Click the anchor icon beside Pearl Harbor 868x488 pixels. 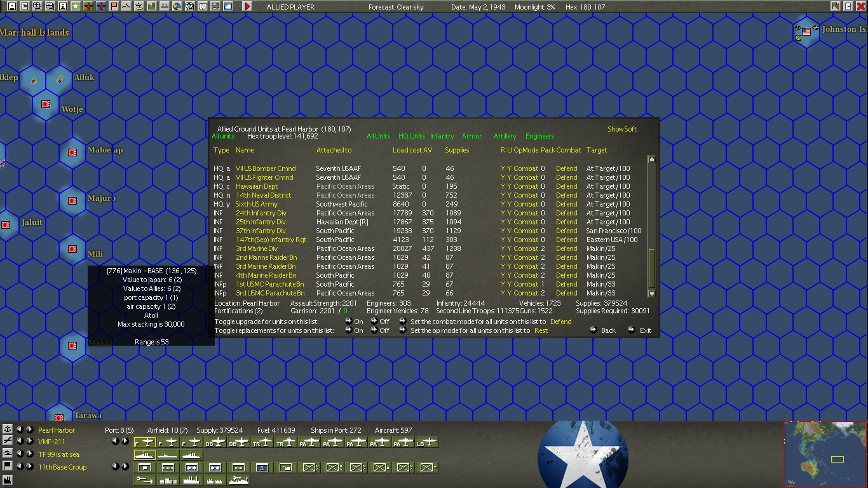(8, 430)
